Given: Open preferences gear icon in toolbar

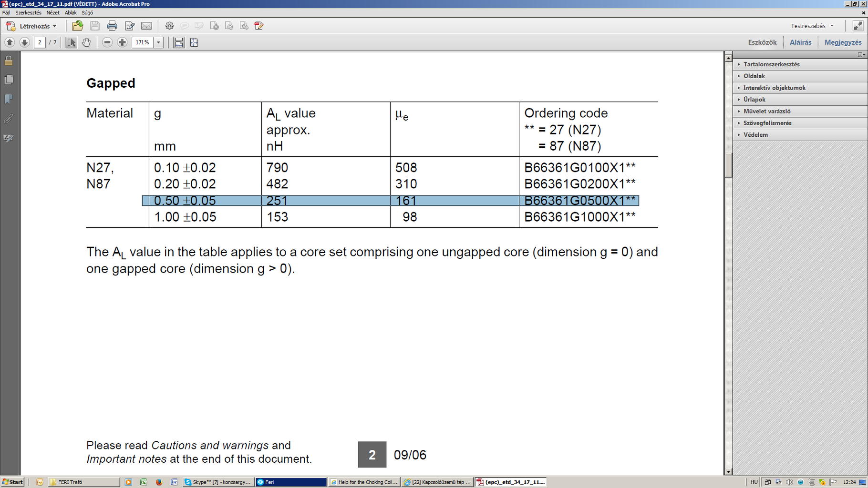Looking at the screenshot, I should tap(169, 26).
